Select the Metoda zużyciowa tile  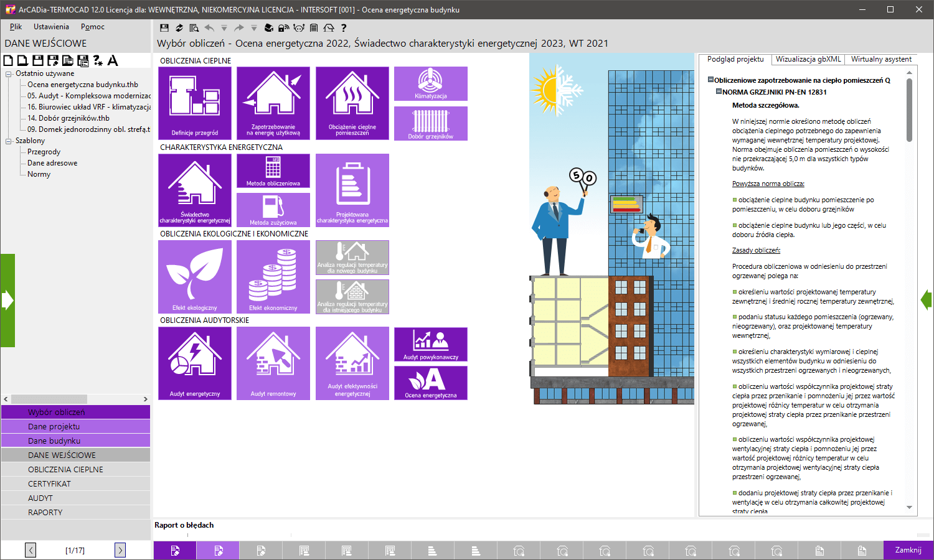coord(273,210)
